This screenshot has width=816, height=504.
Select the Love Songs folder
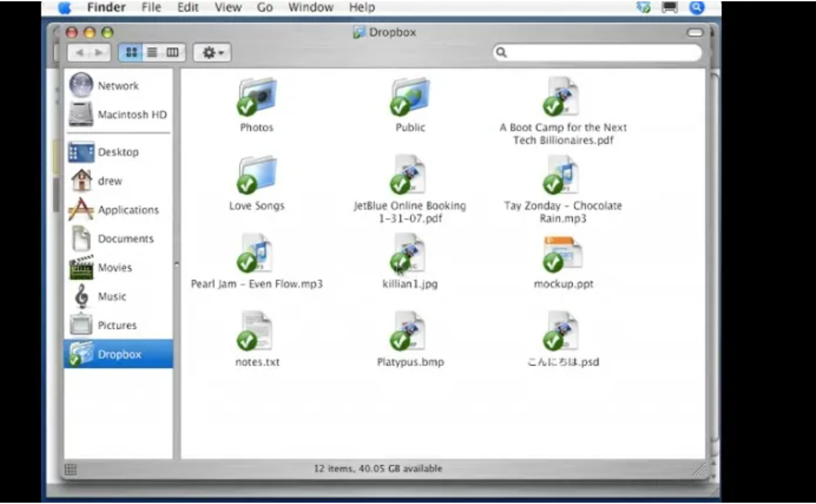[x=257, y=176]
